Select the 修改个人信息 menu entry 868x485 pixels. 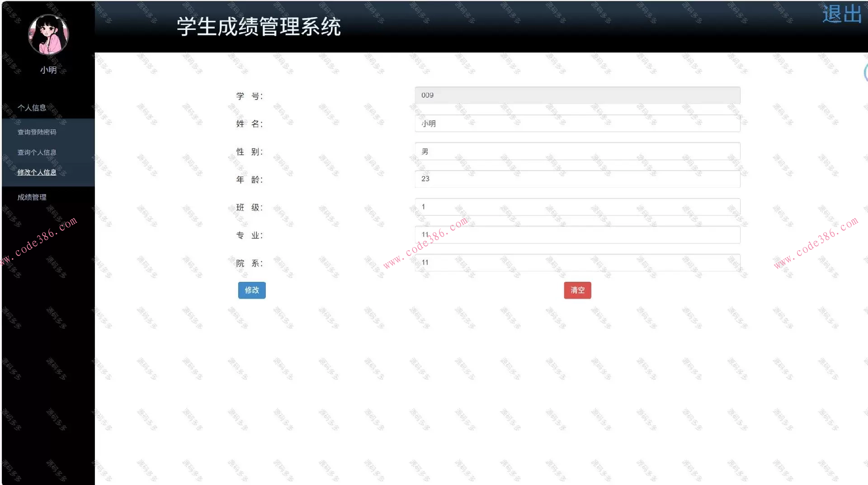click(x=37, y=172)
